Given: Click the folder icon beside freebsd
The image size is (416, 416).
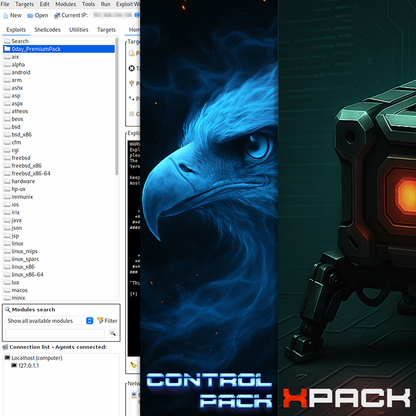Looking at the screenshot, I should click(7, 158).
